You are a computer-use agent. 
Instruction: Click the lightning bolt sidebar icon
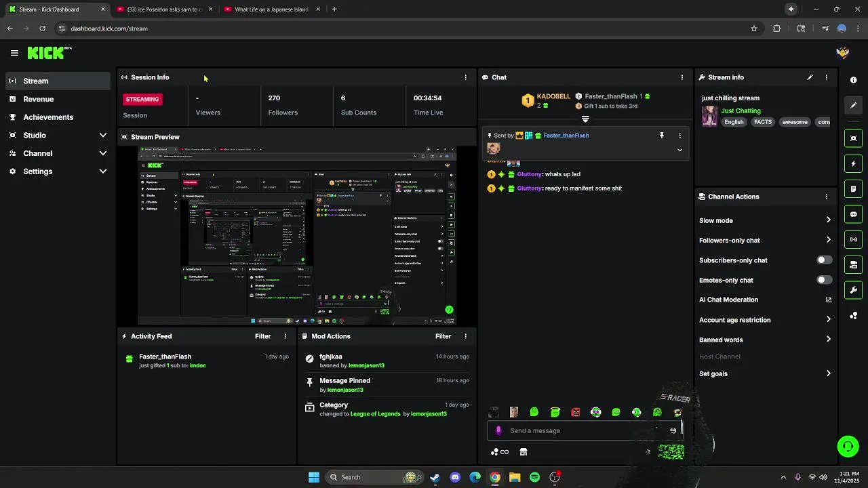853,164
